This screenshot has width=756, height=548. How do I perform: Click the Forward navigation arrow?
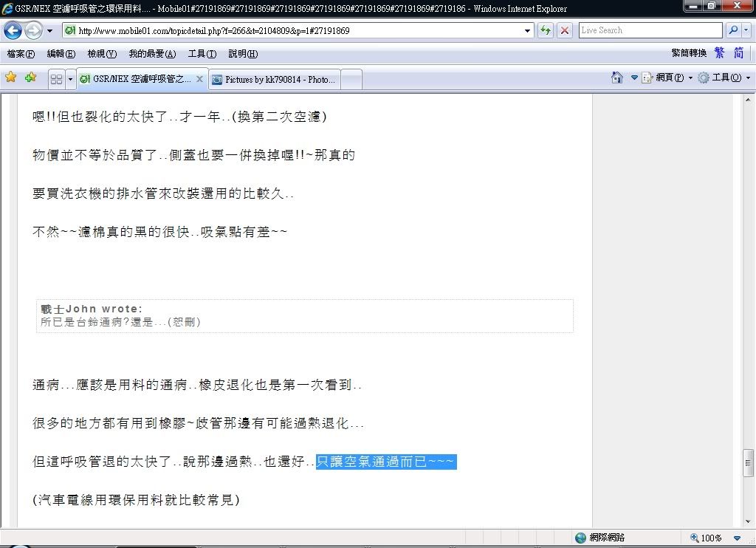[x=33, y=31]
